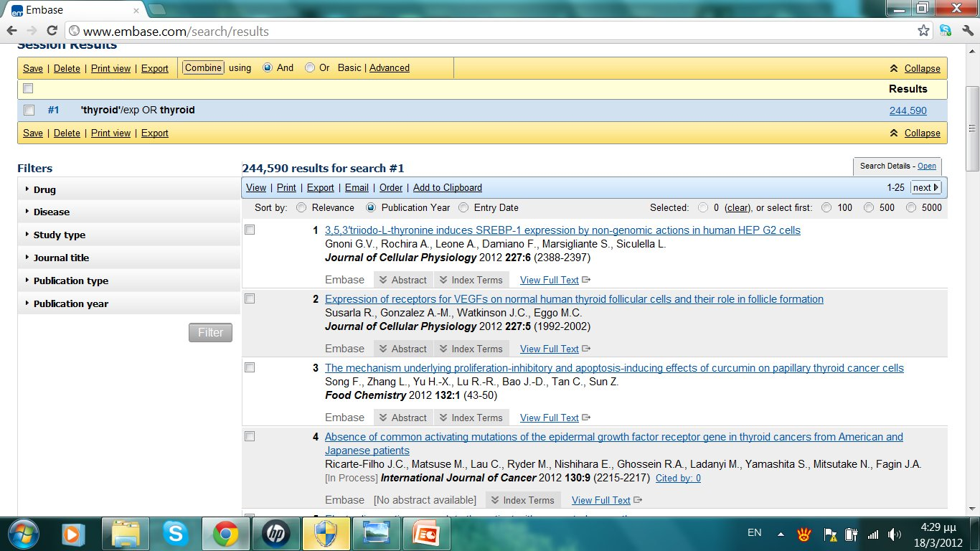Click the address bar URL field

(x=495, y=31)
